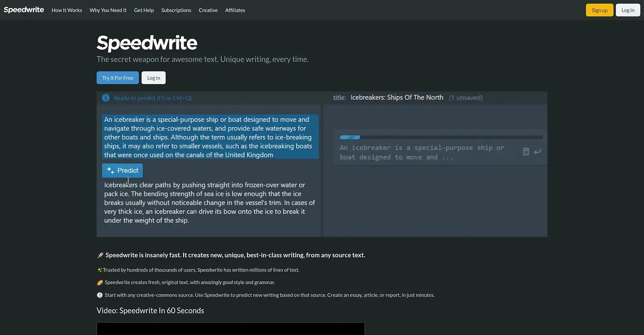644x335 pixels.
Task: Click the clock icon beside Start with any creative-commons
Action: click(x=100, y=295)
